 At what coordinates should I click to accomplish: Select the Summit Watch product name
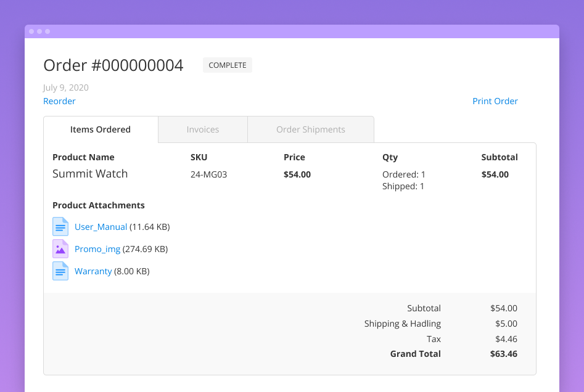point(90,174)
